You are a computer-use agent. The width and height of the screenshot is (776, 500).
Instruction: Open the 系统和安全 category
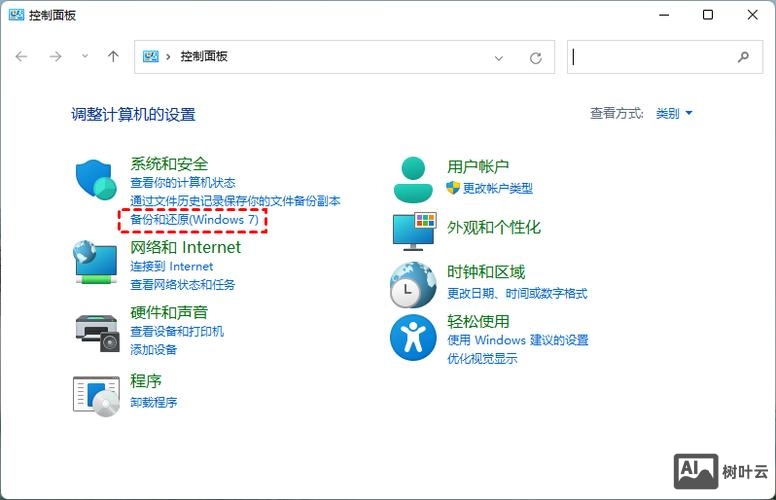coord(169,164)
